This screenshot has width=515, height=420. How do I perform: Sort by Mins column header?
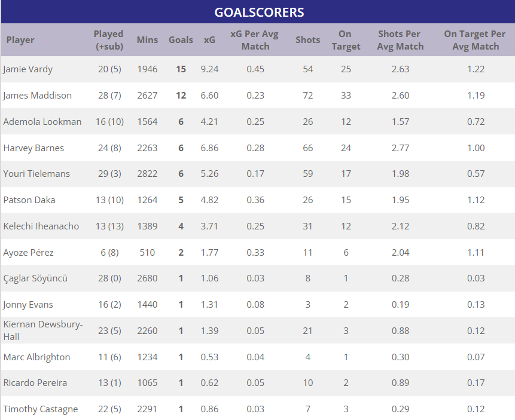147,40
